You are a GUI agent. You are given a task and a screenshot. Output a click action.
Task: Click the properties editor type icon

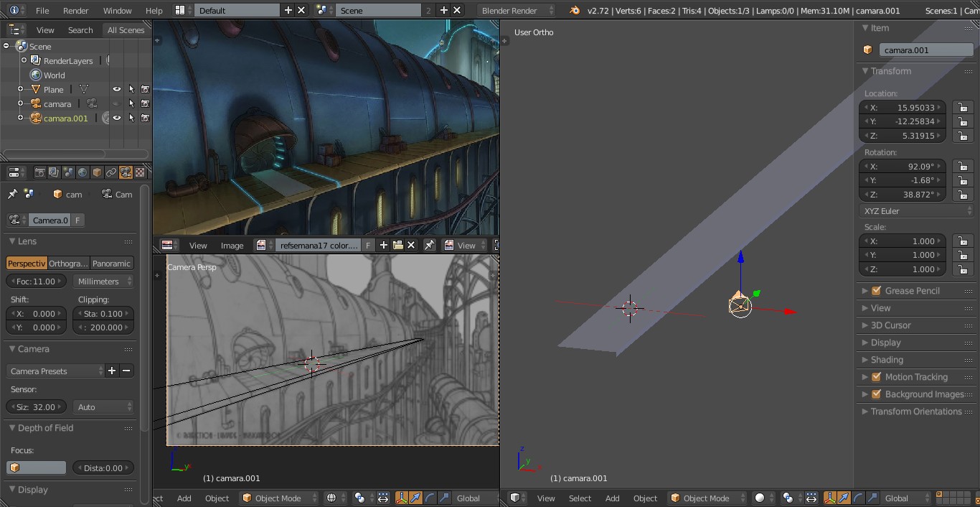click(x=17, y=172)
